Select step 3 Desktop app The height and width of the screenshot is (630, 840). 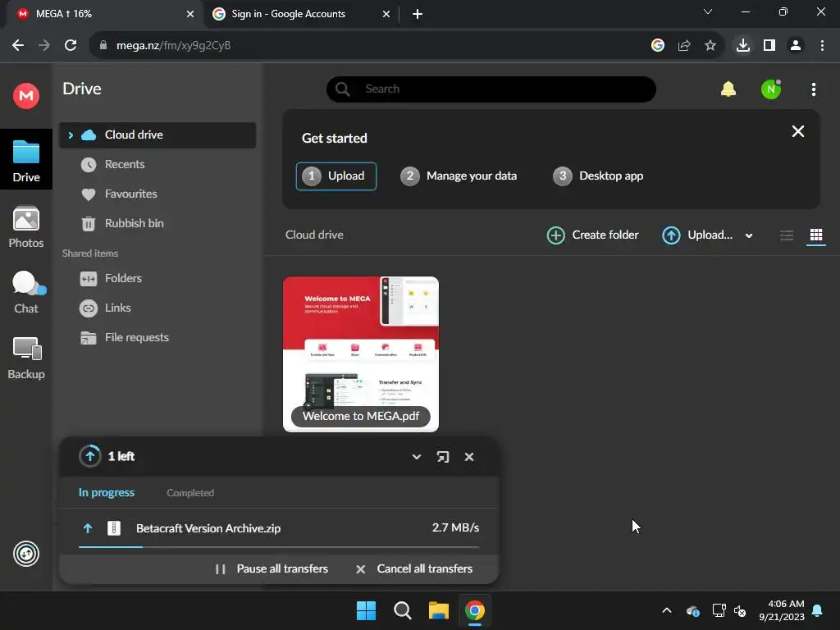(x=598, y=176)
